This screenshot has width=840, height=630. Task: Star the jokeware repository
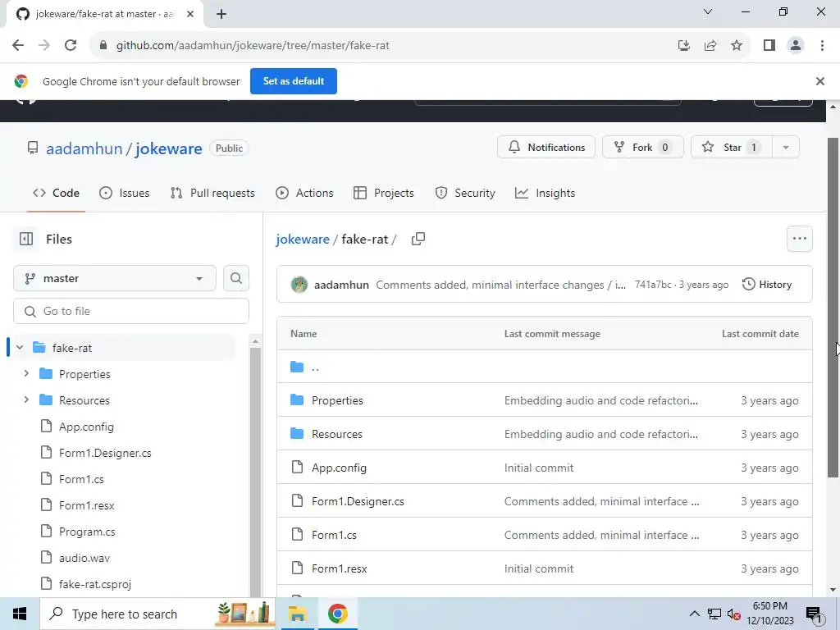pos(732,148)
